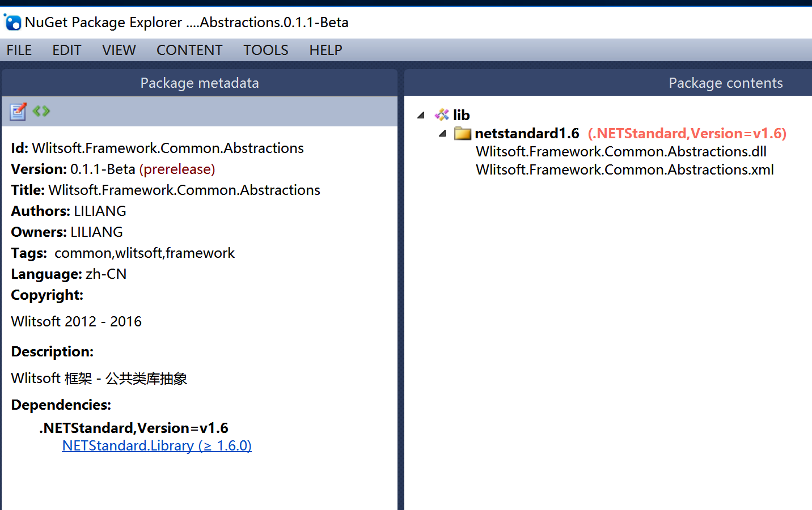The height and width of the screenshot is (510, 812).
Task: Click the edit metadata source icon
Action: (41, 111)
